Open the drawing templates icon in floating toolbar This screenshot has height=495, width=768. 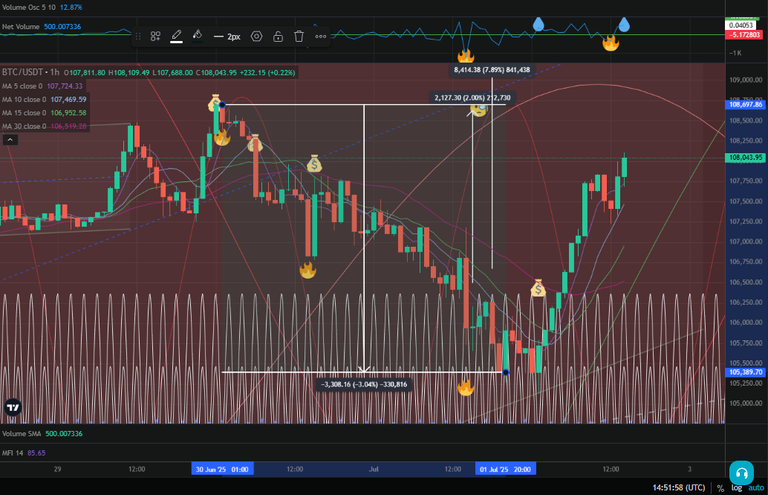(155, 36)
